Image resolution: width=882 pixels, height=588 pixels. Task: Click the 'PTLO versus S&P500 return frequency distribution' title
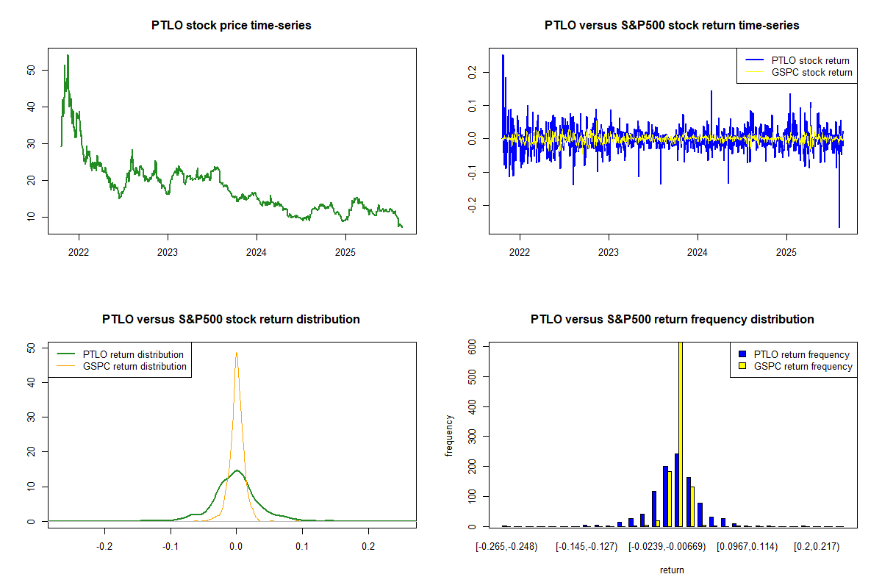point(672,320)
